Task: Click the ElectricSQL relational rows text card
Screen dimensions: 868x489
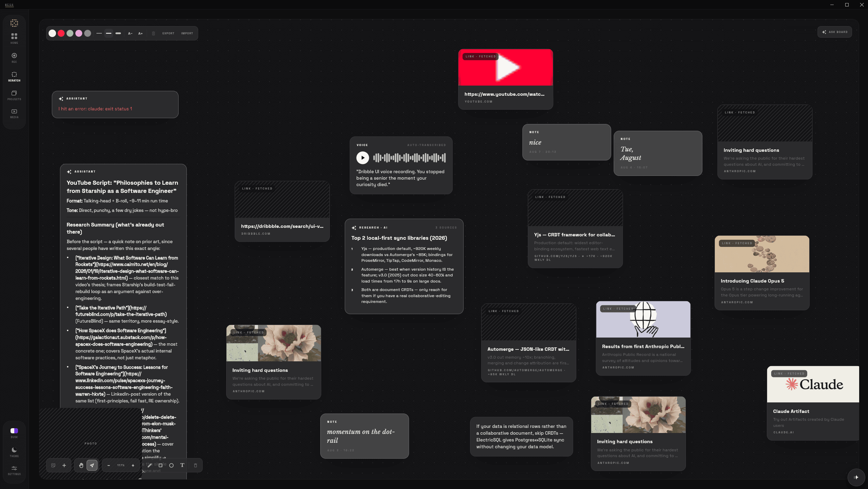Action: click(x=522, y=437)
